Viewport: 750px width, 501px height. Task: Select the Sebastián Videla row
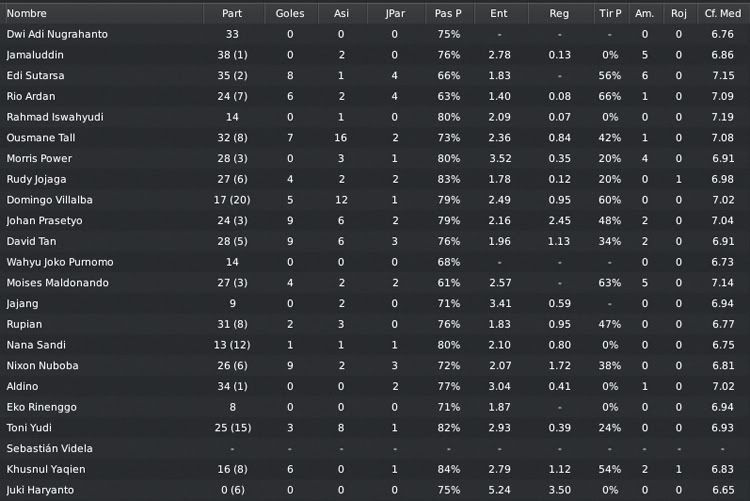(x=375, y=448)
